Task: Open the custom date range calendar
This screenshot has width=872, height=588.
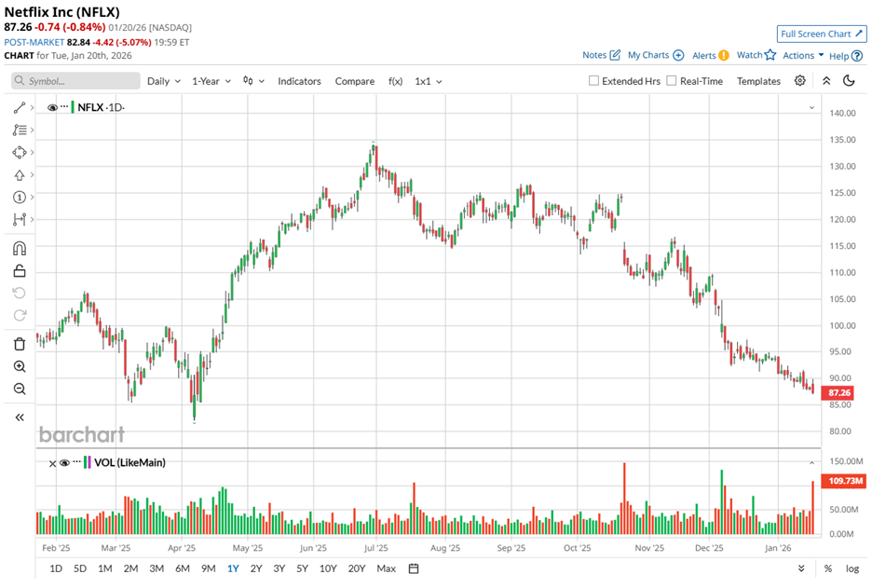Action: pos(414,568)
